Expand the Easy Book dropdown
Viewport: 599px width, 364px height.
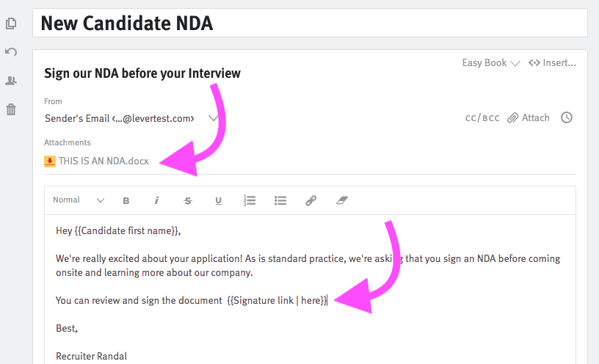[491, 62]
